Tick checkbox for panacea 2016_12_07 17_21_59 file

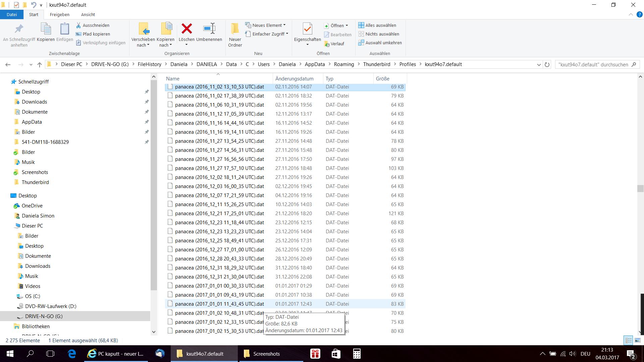click(170, 195)
